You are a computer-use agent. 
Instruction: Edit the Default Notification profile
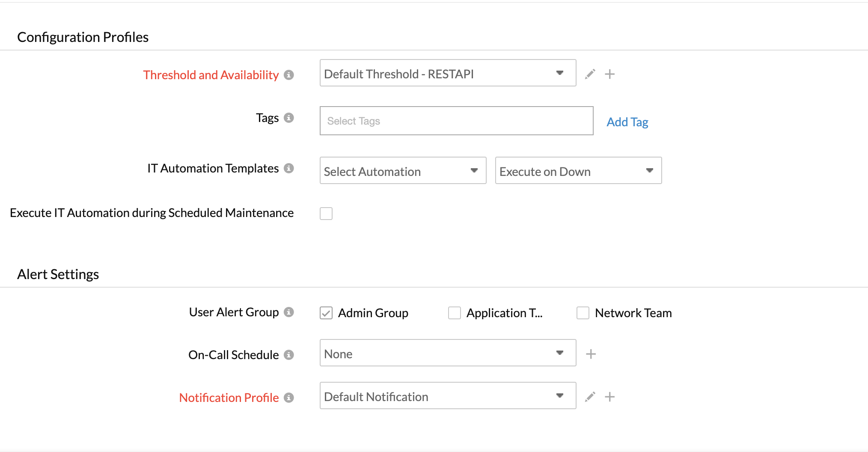coord(590,397)
